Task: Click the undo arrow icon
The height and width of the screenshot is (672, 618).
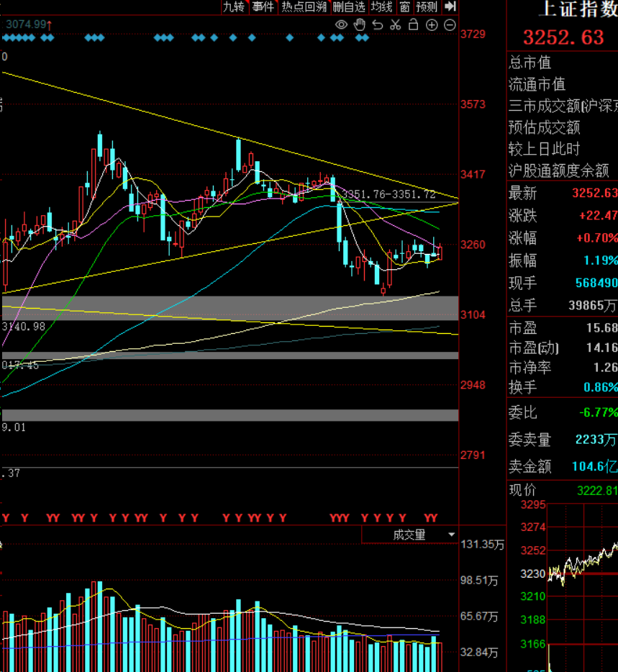Action: coord(377,24)
